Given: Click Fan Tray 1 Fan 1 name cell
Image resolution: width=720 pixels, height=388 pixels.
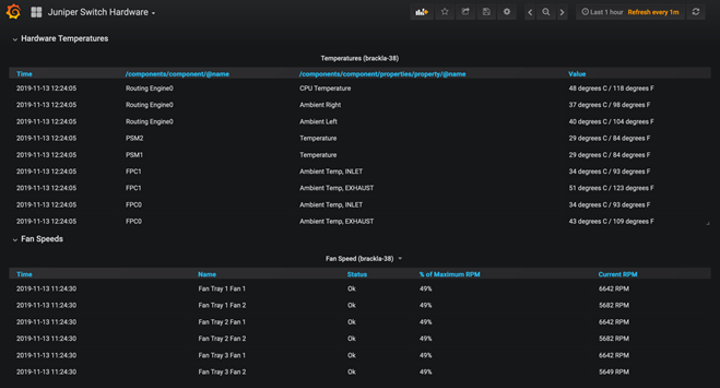Looking at the screenshot, I should (x=222, y=289).
